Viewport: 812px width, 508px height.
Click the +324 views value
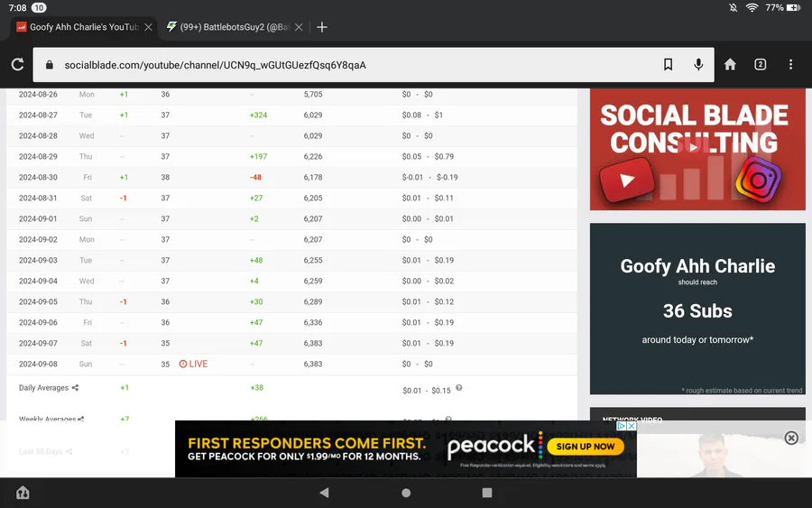click(258, 115)
